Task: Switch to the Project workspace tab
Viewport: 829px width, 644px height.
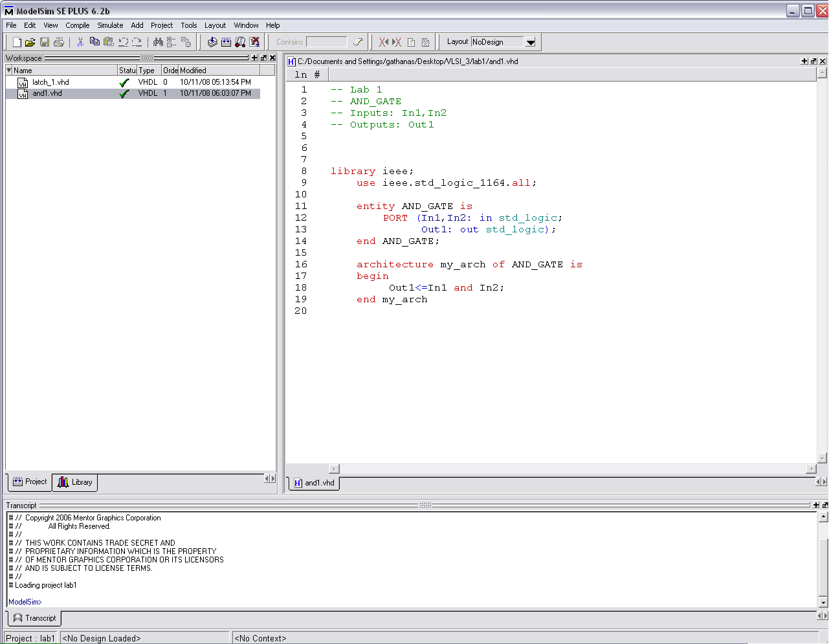Action: (x=30, y=482)
